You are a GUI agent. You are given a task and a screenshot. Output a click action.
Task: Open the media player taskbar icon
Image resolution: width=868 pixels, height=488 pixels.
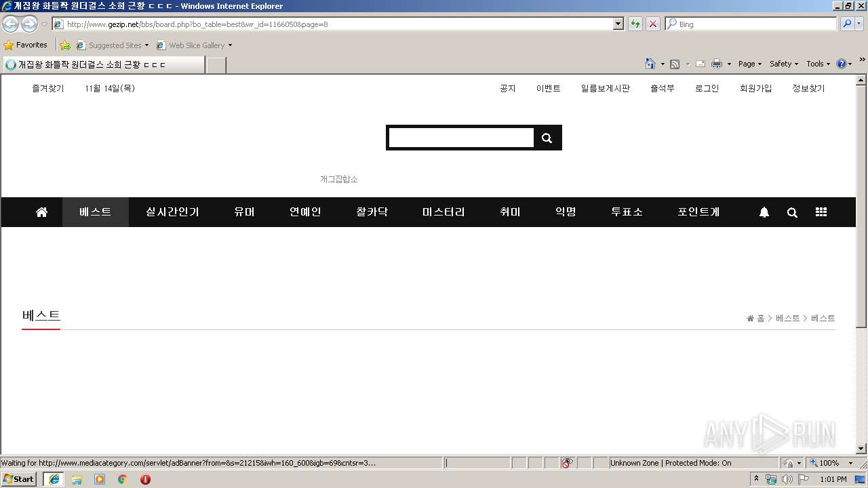coord(100,479)
